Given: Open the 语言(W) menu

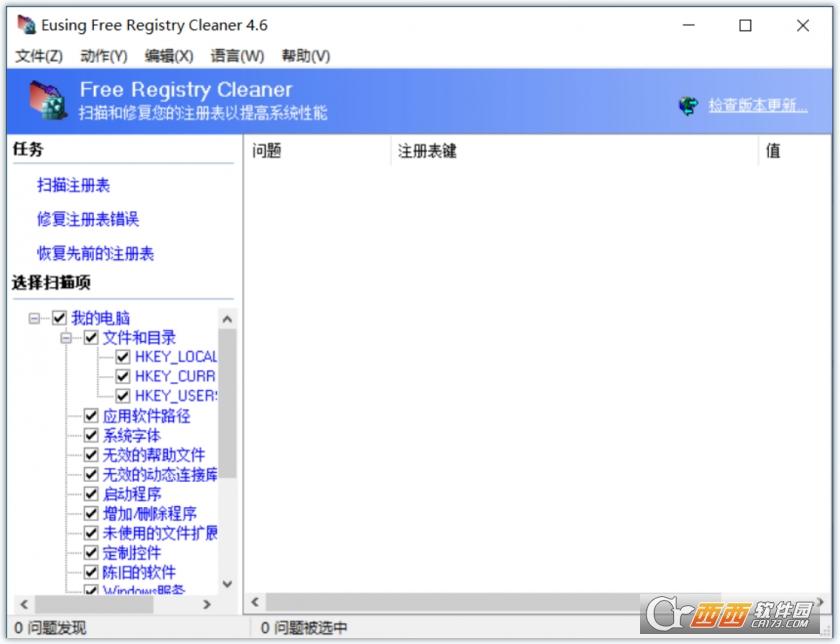Looking at the screenshot, I should (234, 56).
